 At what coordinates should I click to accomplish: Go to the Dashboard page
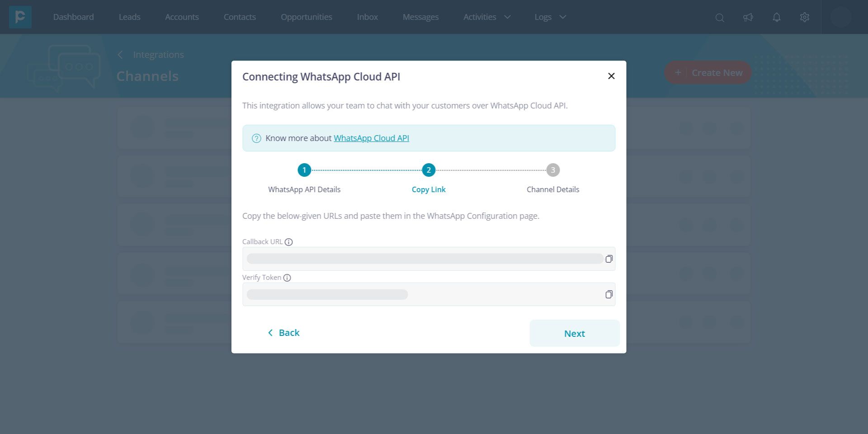pyautogui.click(x=73, y=17)
